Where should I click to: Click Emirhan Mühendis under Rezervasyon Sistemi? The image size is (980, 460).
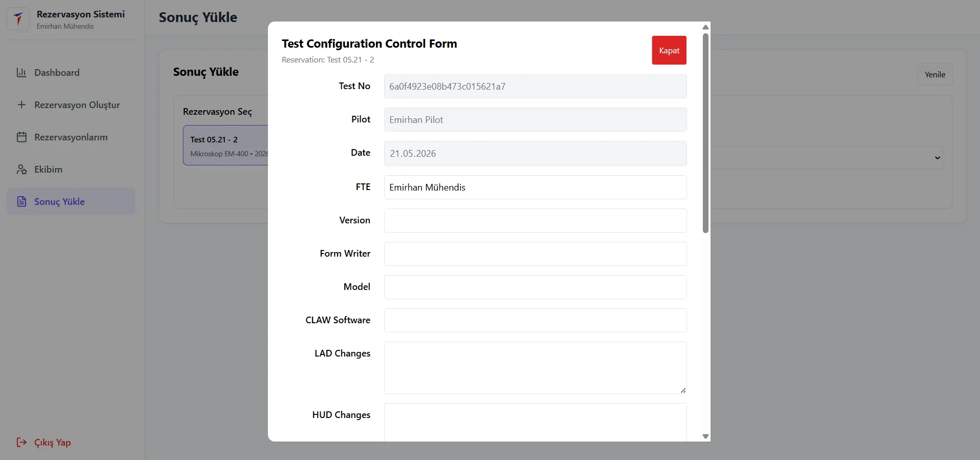65,26
